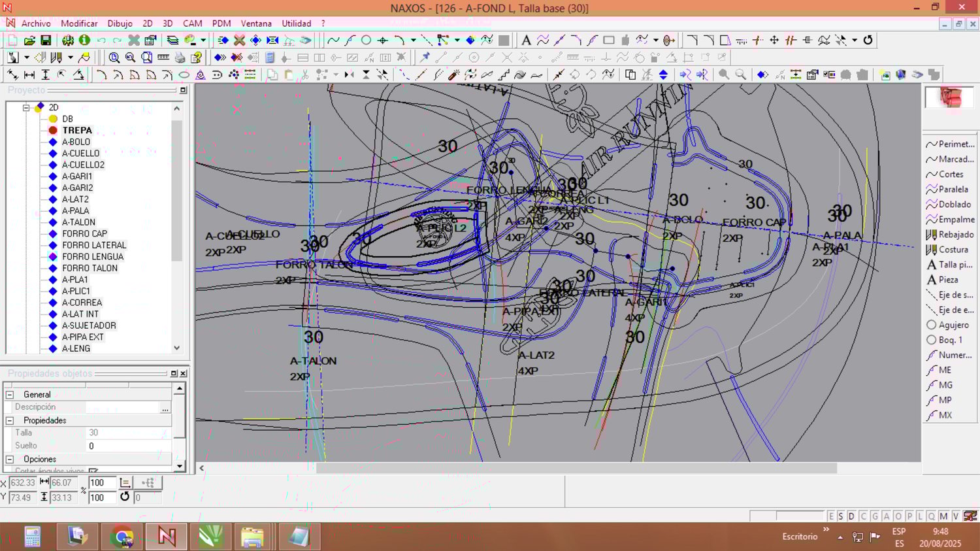980x551 pixels.
Task: Select FORRO LENGUA in project tree
Action: click(93, 257)
